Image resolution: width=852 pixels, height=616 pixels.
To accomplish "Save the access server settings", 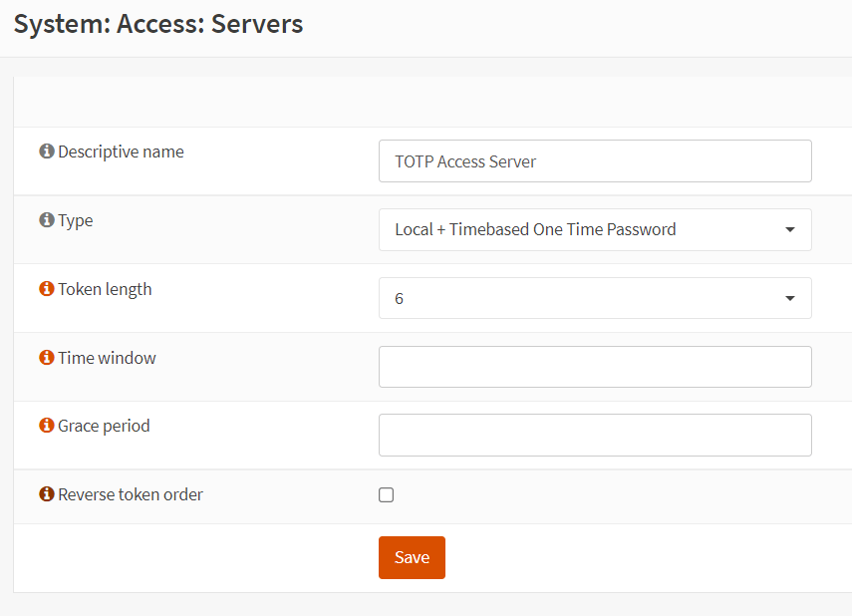I will tap(412, 557).
